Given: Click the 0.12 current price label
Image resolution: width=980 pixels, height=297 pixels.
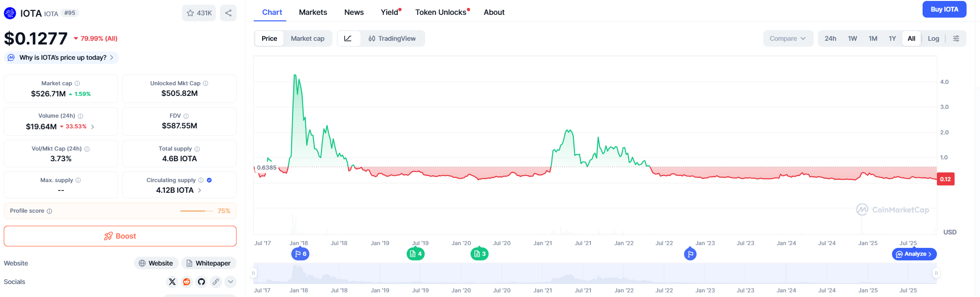Looking at the screenshot, I should tap(945, 179).
